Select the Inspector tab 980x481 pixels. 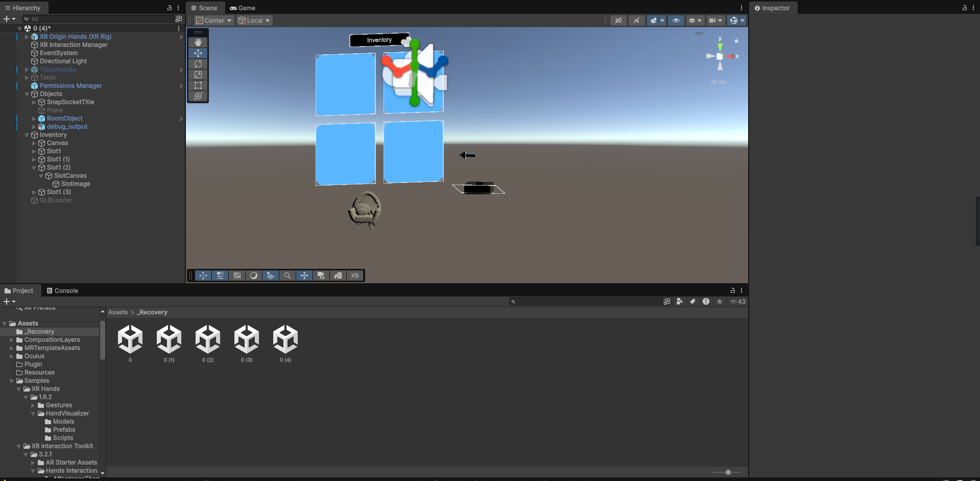(772, 8)
